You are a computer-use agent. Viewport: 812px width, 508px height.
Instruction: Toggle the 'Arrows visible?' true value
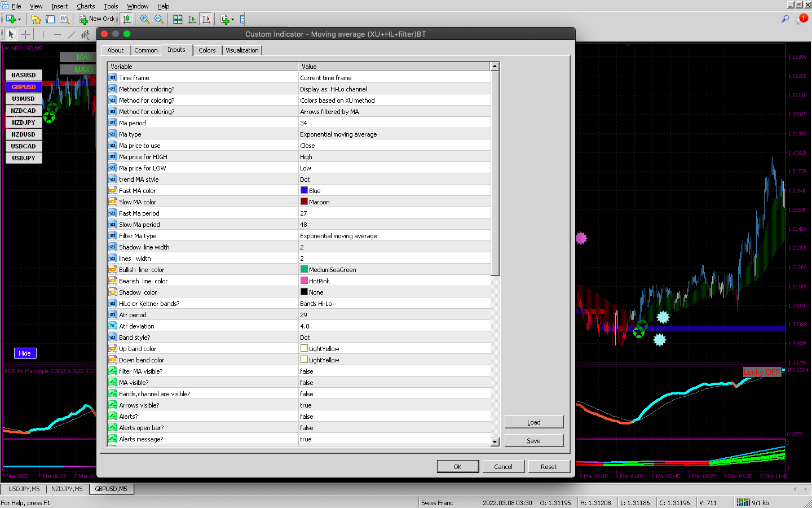coord(306,405)
